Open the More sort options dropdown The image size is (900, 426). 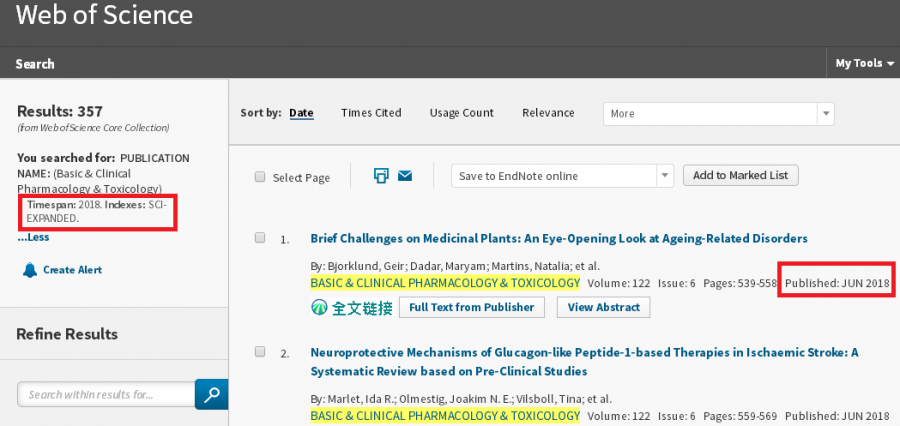[718, 114]
